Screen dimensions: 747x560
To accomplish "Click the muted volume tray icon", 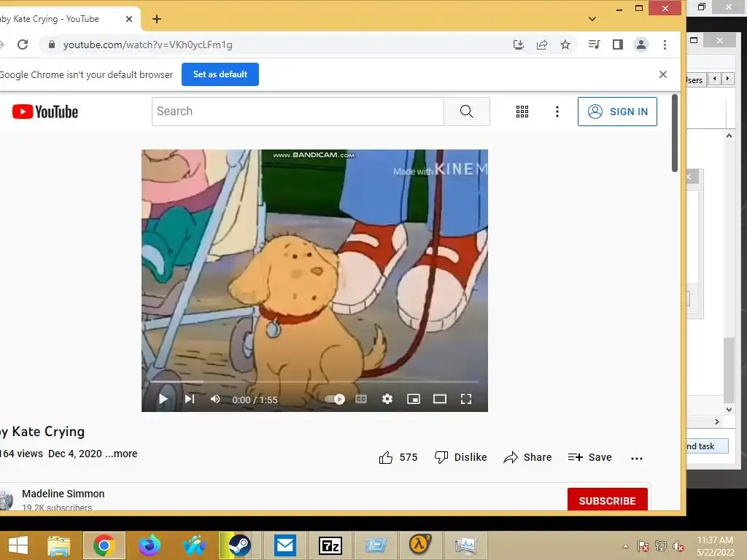I will 678,546.
